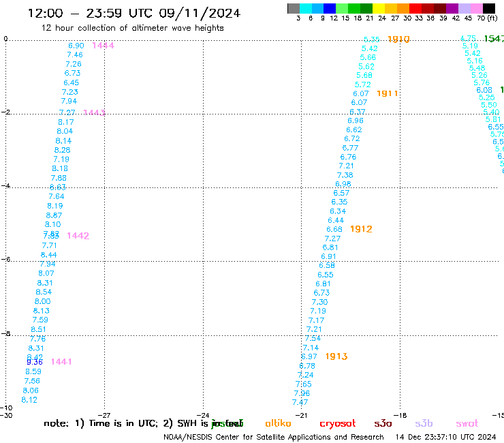Image resolution: width=504 pixels, height=443 pixels.
Task: Click the latitude axis label -10
Action: click(6, 408)
